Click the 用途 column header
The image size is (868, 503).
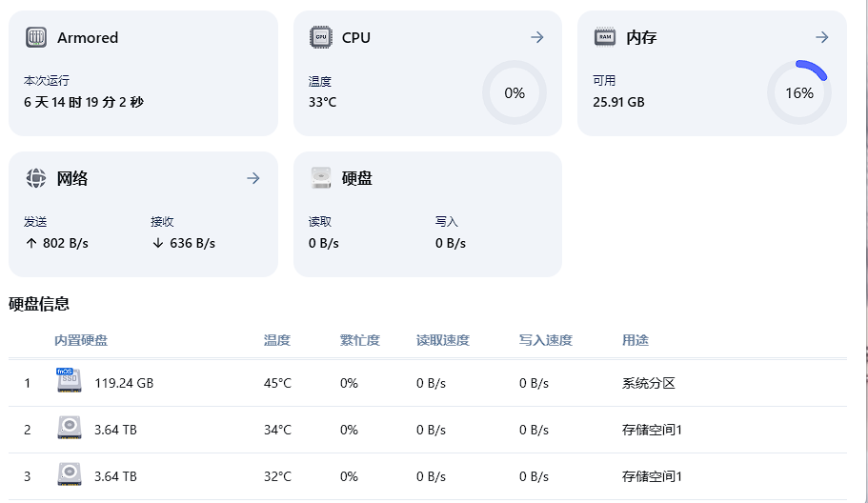(x=635, y=340)
